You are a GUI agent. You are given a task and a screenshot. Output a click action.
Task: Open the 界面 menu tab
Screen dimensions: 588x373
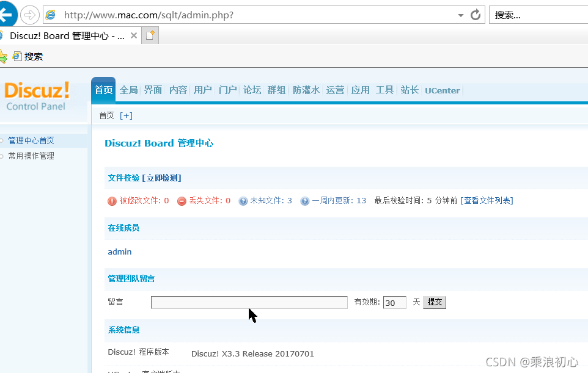153,90
